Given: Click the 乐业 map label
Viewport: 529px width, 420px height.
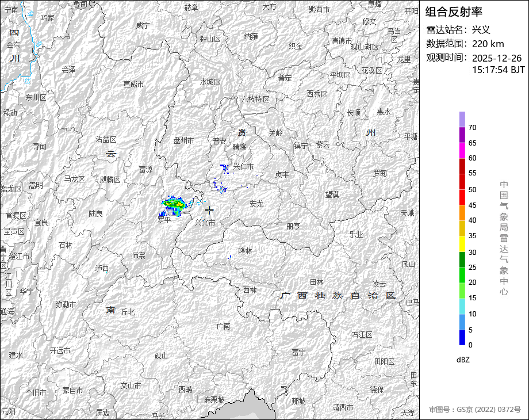Looking at the screenshot, I should point(356,234).
